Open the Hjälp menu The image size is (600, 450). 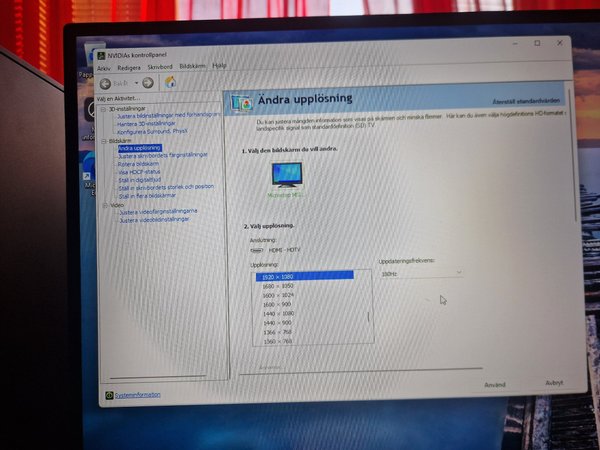tap(219, 66)
